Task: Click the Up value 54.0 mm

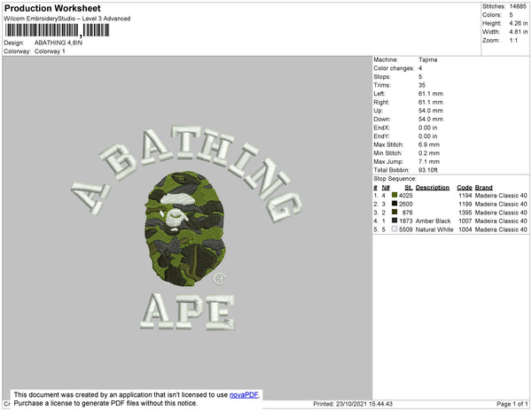Action: 431,111
